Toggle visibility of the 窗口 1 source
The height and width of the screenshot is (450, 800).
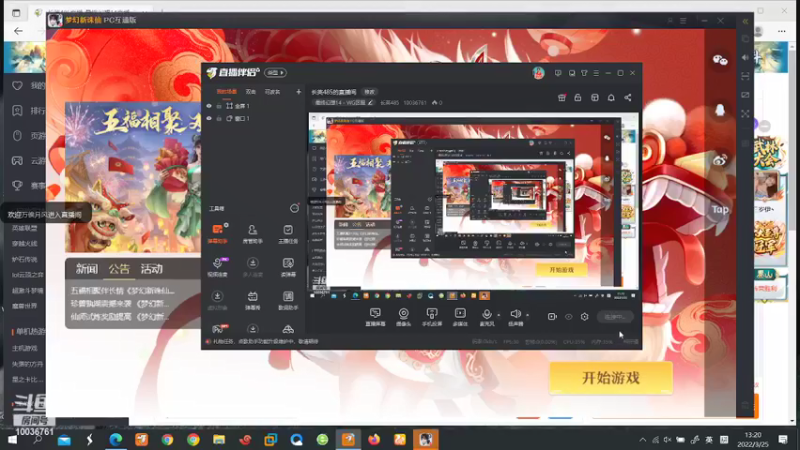[209, 118]
